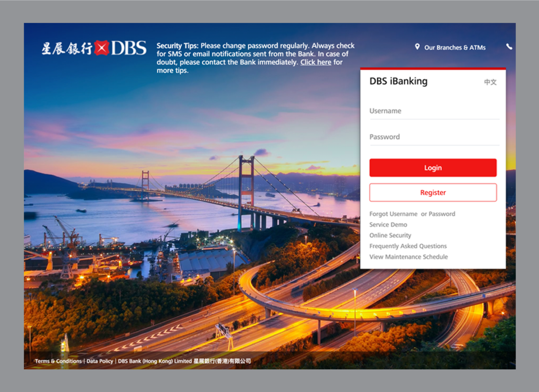Open the Online Security link
The height and width of the screenshot is (392, 539).
pos(390,235)
